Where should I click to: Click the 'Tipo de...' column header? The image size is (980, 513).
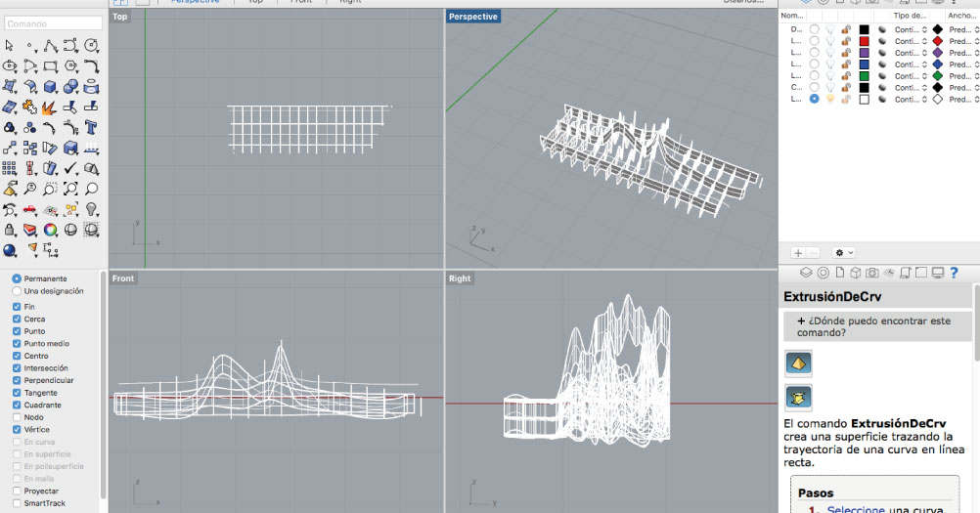910,16
